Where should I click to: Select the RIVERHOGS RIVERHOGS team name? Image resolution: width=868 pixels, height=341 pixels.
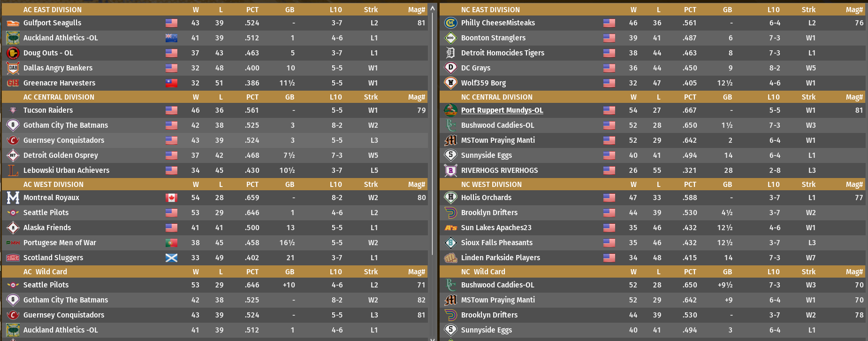499,170
